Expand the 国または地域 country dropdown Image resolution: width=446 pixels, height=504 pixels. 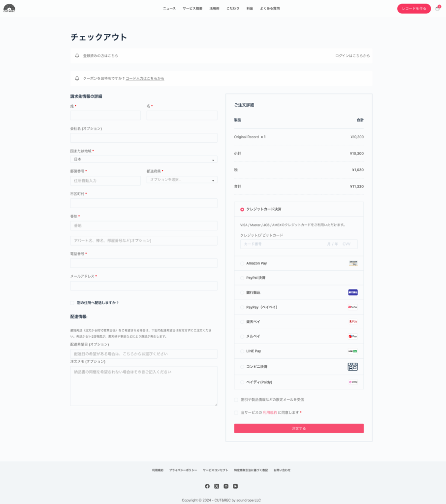click(x=144, y=159)
